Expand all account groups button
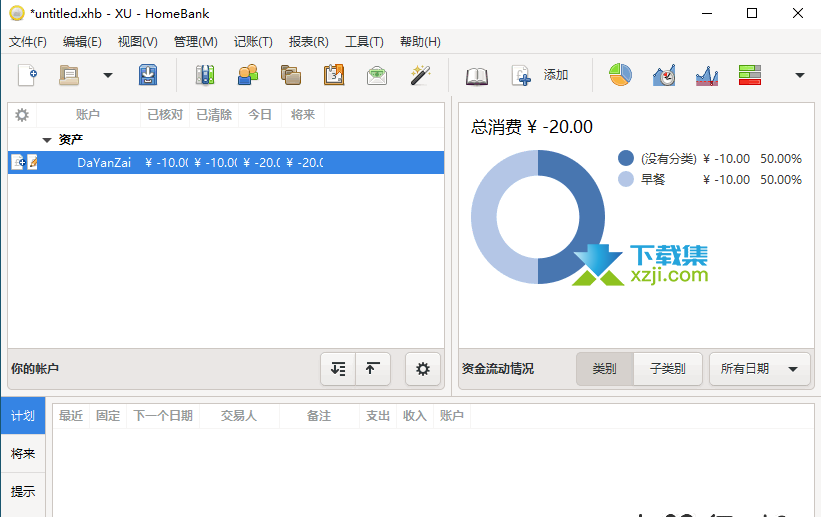This screenshot has height=517, width=821. click(338, 369)
